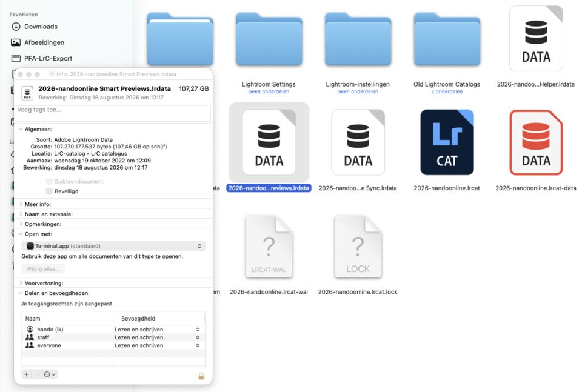582x392 pixels.
Task: Click the 2026-nandoonline.lrcat-data file name
Action: [x=536, y=188]
